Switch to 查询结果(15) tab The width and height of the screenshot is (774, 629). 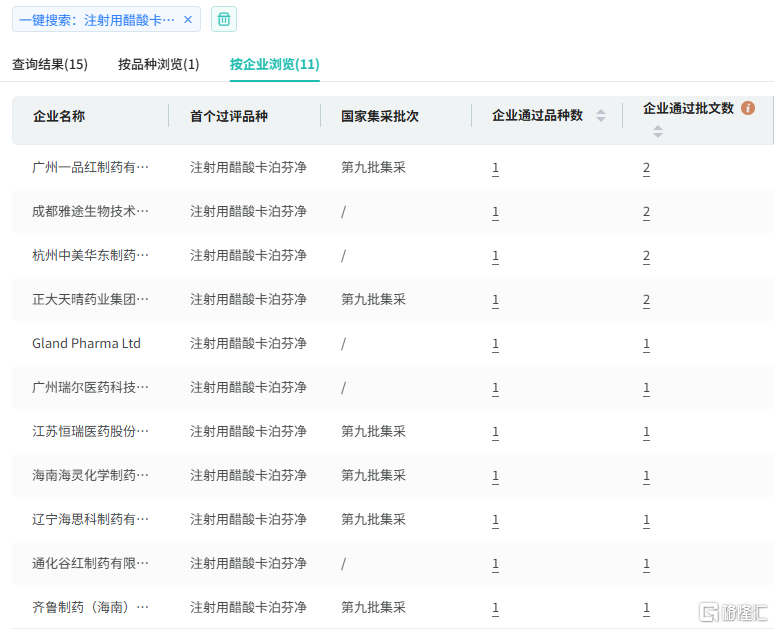coord(50,64)
